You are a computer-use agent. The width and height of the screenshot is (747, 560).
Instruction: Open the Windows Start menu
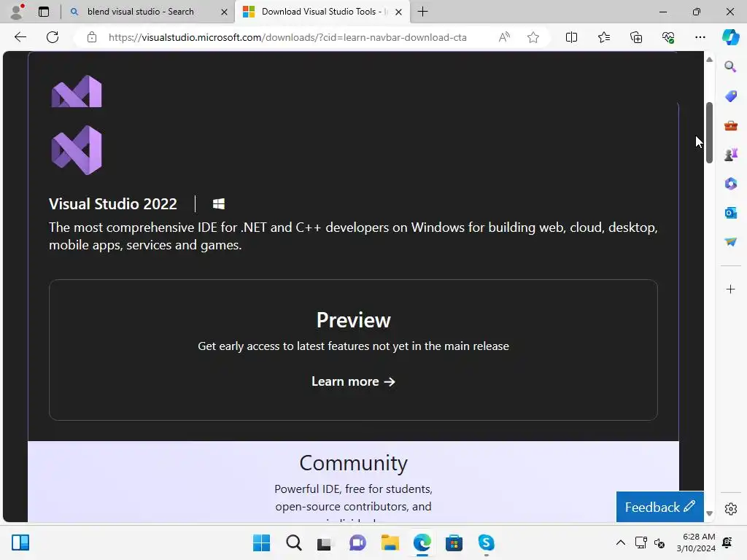pyautogui.click(x=261, y=542)
